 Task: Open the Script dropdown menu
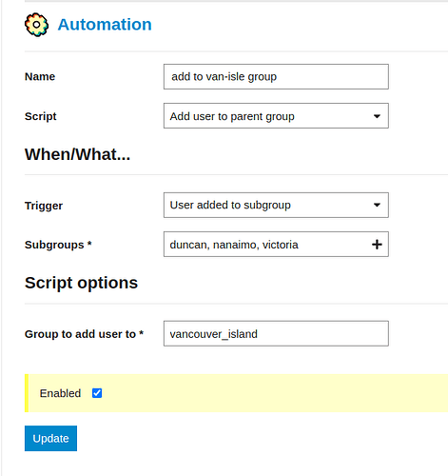tap(276, 116)
